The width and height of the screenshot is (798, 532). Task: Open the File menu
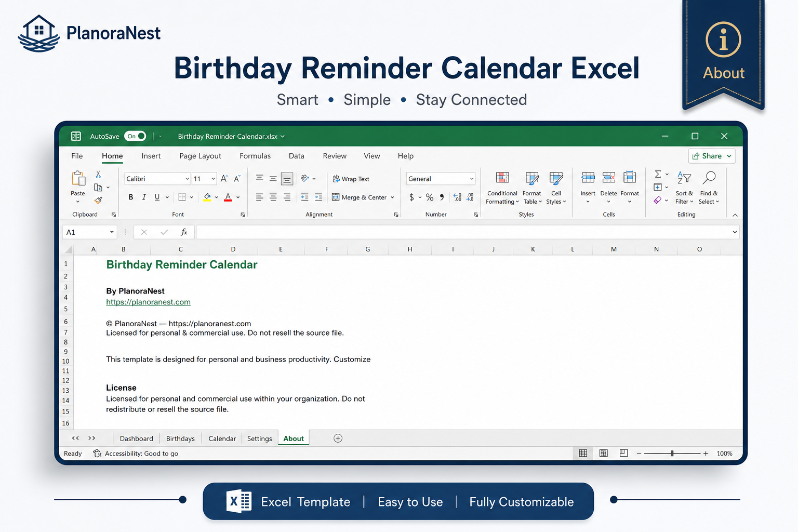pos(77,156)
